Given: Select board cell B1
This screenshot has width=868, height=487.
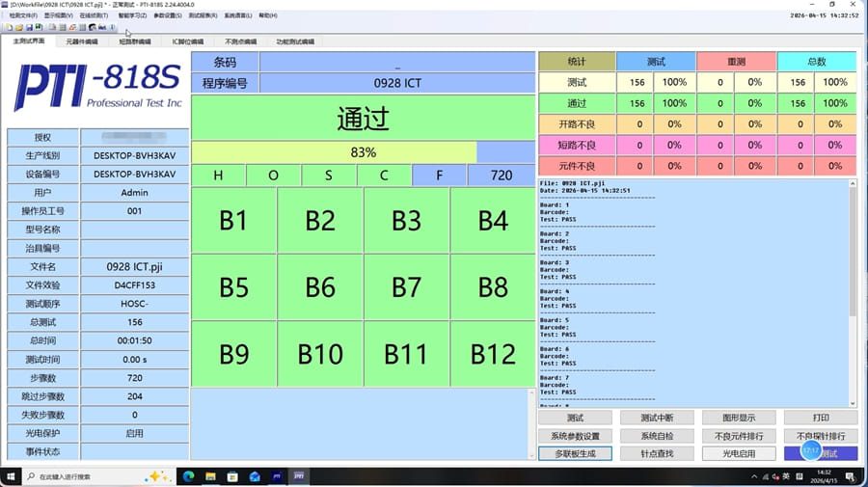Looking at the screenshot, I should (x=233, y=221).
